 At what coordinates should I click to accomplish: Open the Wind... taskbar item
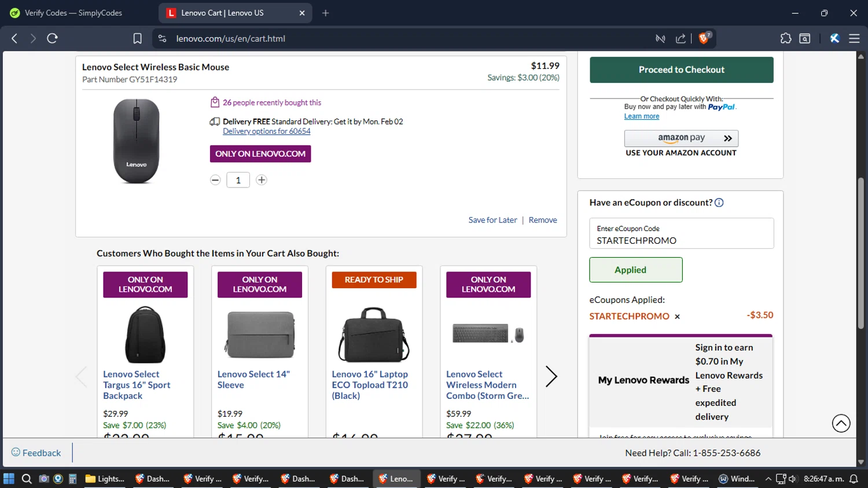pyautogui.click(x=737, y=479)
